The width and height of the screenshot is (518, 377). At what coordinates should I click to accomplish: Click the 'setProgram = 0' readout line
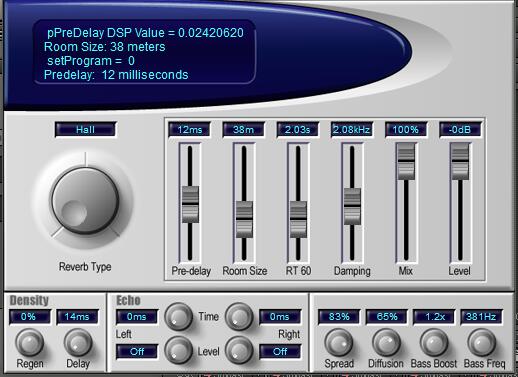91,61
